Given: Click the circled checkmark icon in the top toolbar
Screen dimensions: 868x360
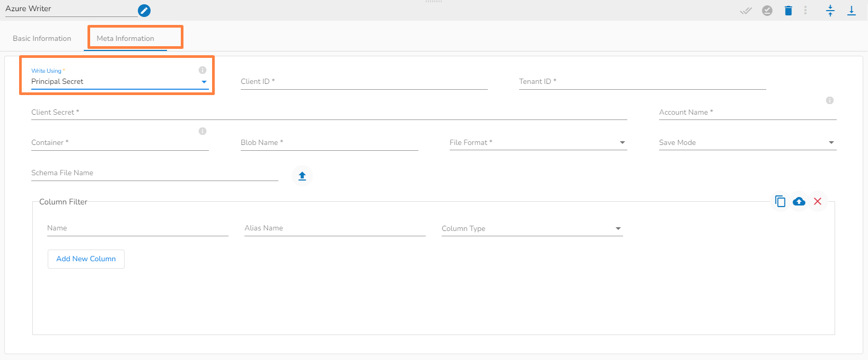Looking at the screenshot, I should [767, 11].
